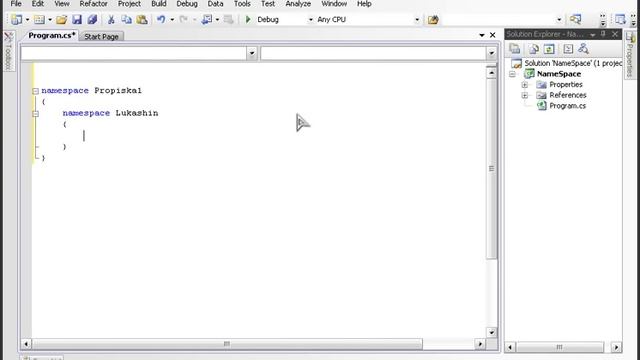Click the New Project toolbar icon
Image resolution: width=640 pixels, height=360 pixels.
(x=17, y=19)
